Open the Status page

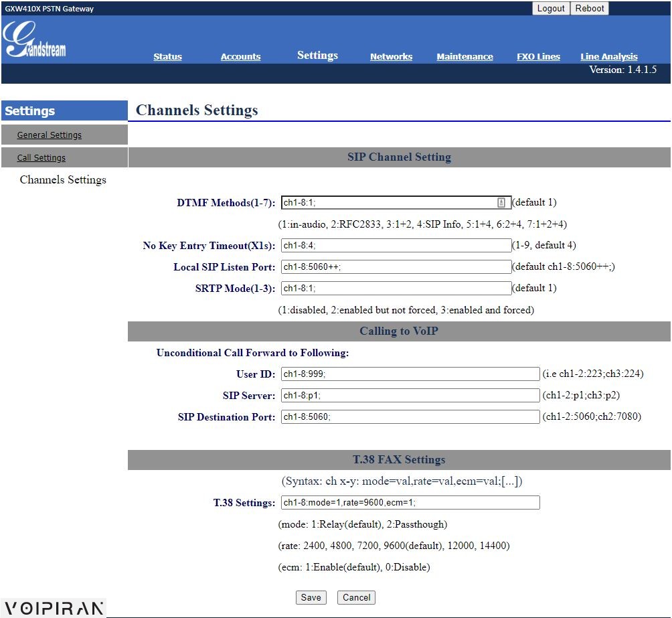[167, 57]
